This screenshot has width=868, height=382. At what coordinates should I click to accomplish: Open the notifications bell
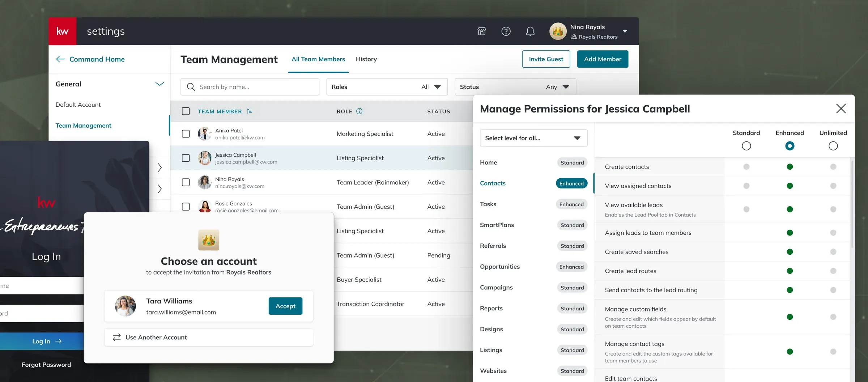530,31
